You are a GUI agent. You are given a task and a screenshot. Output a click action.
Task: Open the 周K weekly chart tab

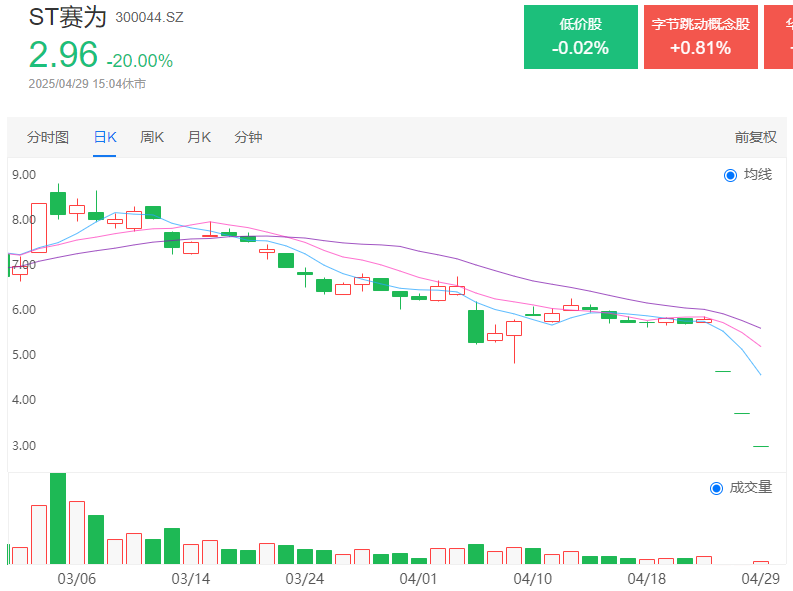[x=152, y=137]
